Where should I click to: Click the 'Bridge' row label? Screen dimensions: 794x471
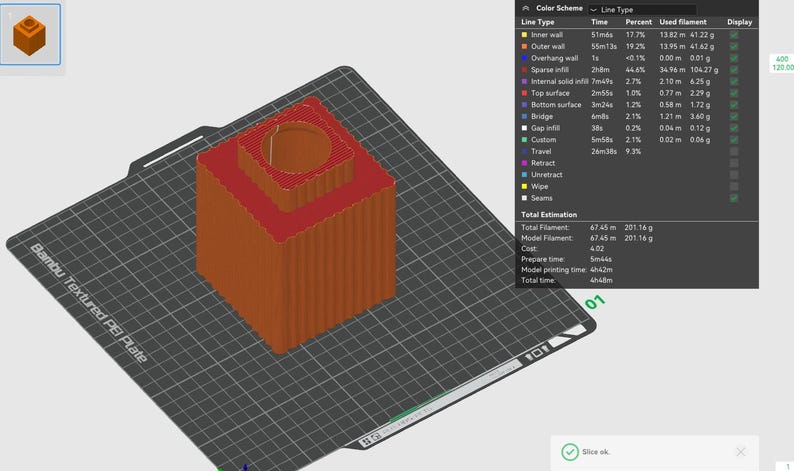coord(542,116)
